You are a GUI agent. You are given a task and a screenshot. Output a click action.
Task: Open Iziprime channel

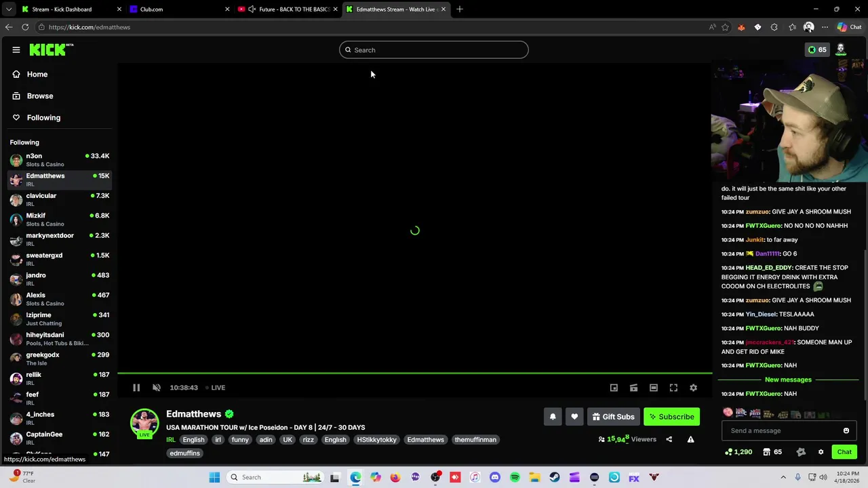pos(60,319)
